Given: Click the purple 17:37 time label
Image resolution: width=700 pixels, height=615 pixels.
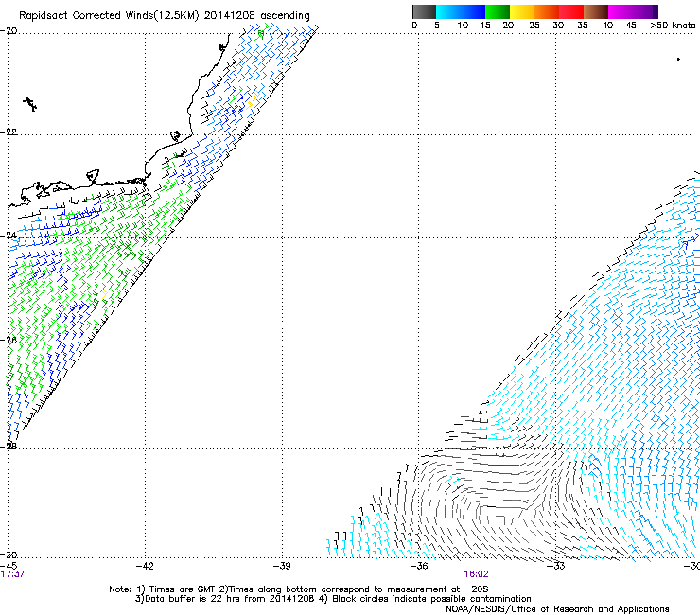Looking at the screenshot, I should (x=12, y=574).
